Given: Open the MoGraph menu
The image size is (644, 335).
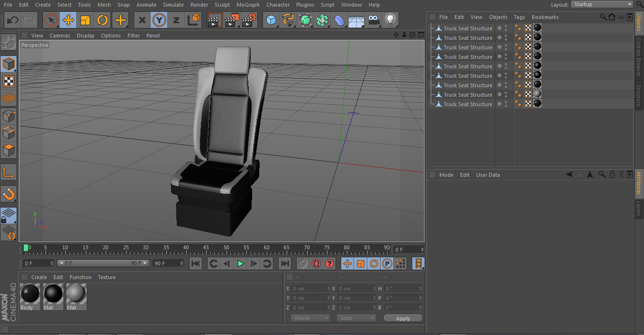Looking at the screenshot, I should tap(247, 5).
